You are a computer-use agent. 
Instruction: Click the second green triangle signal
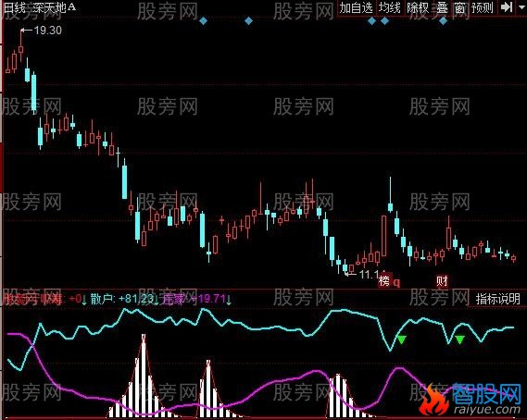[459, 340]
